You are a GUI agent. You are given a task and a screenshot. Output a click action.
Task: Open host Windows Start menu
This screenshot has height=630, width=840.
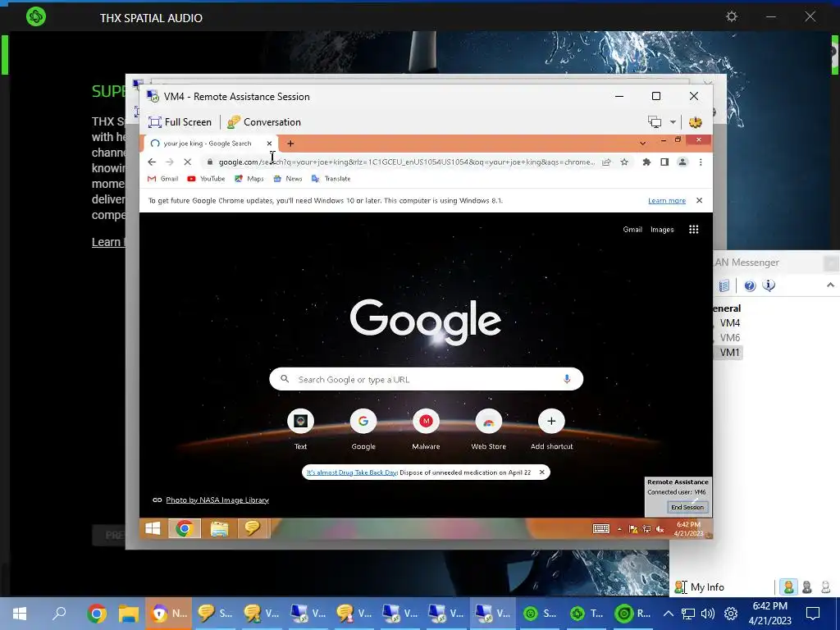[x=20, y=614]
